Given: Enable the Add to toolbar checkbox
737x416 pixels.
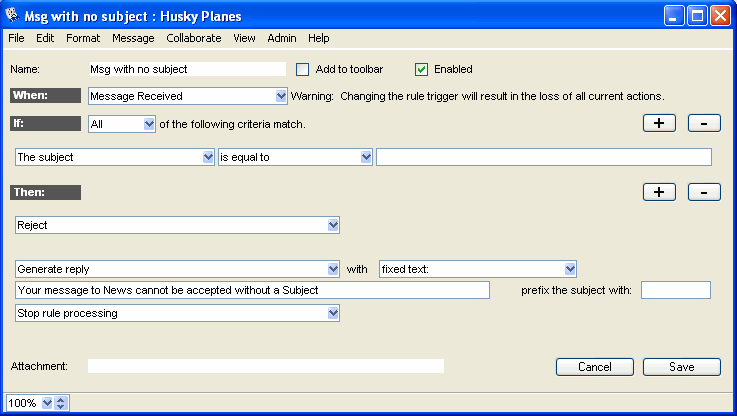Looking at the screenshot, I should tap(303, 69).
